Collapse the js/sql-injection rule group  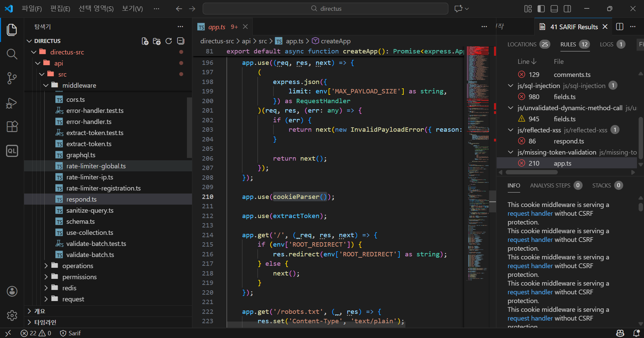click(510, 86)
